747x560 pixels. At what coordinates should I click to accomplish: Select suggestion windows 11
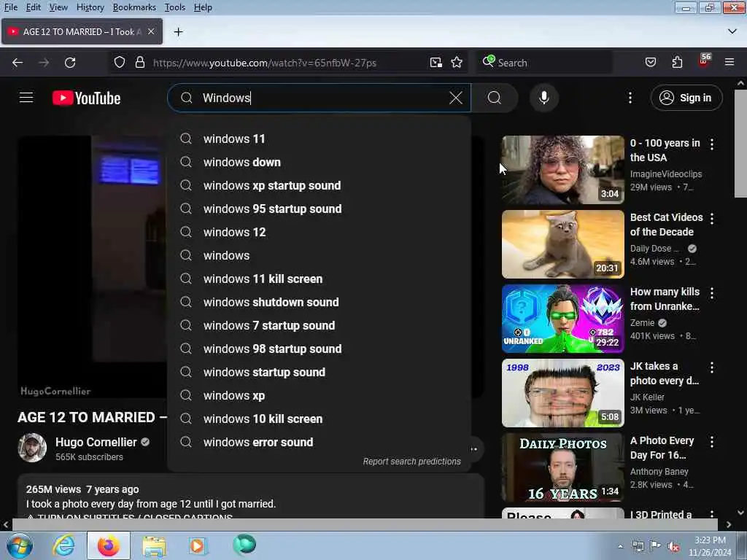(320, 139)
